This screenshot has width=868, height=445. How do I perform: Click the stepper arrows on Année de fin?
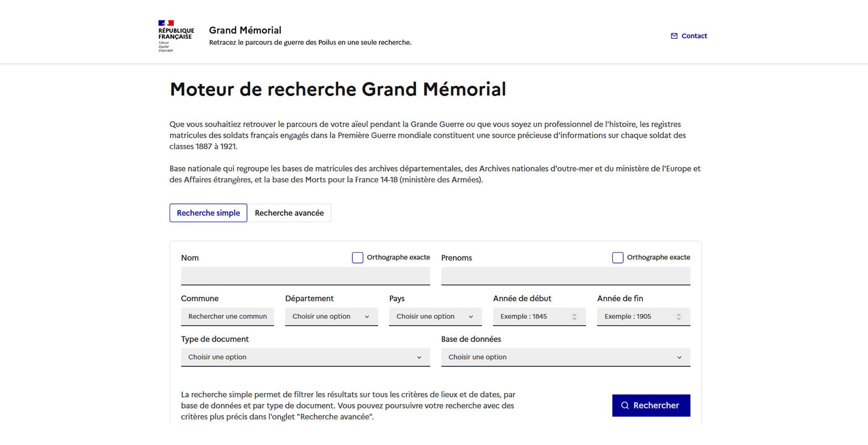(678, 316)
